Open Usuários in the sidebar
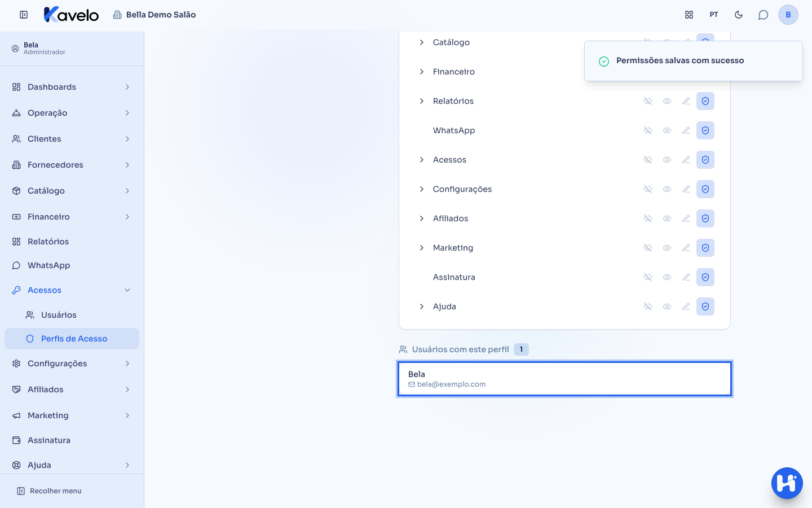This screenshot has width=812, height=508. (x=72, y=315)
